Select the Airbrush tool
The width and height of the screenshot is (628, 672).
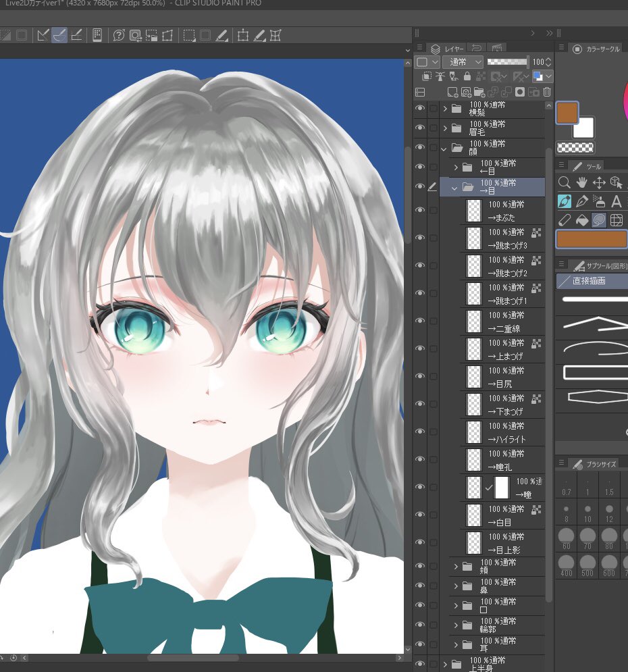click(x=600, y=201)
